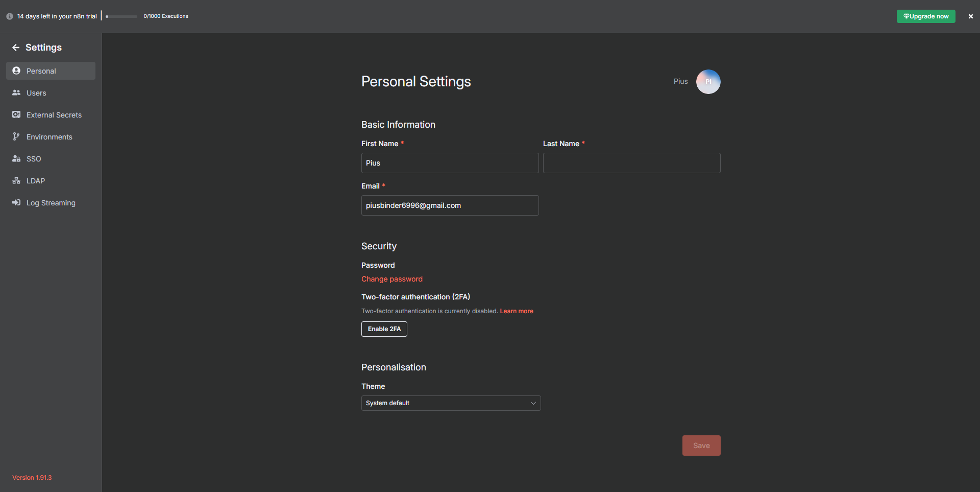Click the Change password link
The width and height of the screenshot is (980, 492).
pos(391,279)
